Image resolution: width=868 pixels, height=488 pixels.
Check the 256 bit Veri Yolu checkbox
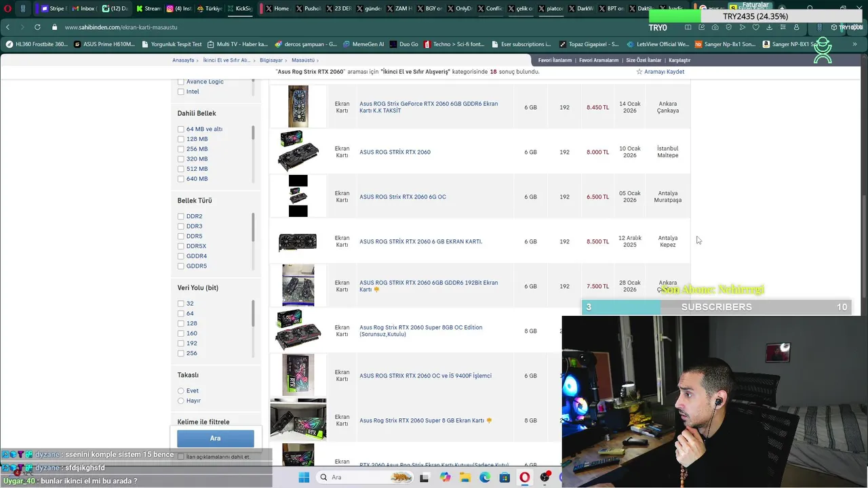(x=181, y=353)
